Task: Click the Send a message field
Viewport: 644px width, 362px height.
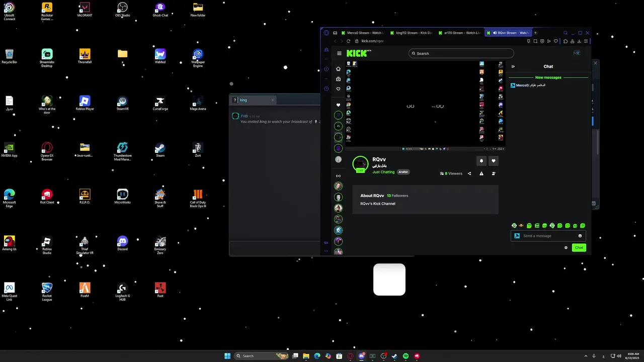Action: click(x=547, y=236)
